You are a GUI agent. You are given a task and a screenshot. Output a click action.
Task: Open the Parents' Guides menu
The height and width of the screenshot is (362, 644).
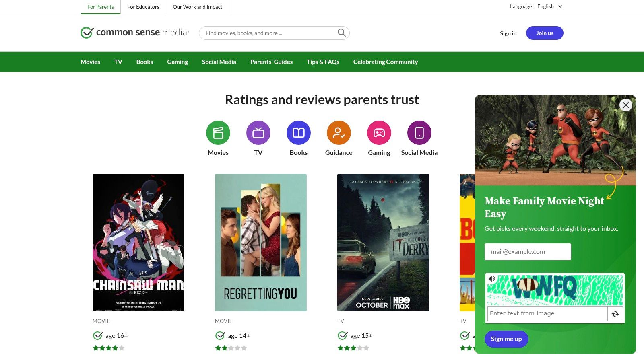click(x=271, y=62)
